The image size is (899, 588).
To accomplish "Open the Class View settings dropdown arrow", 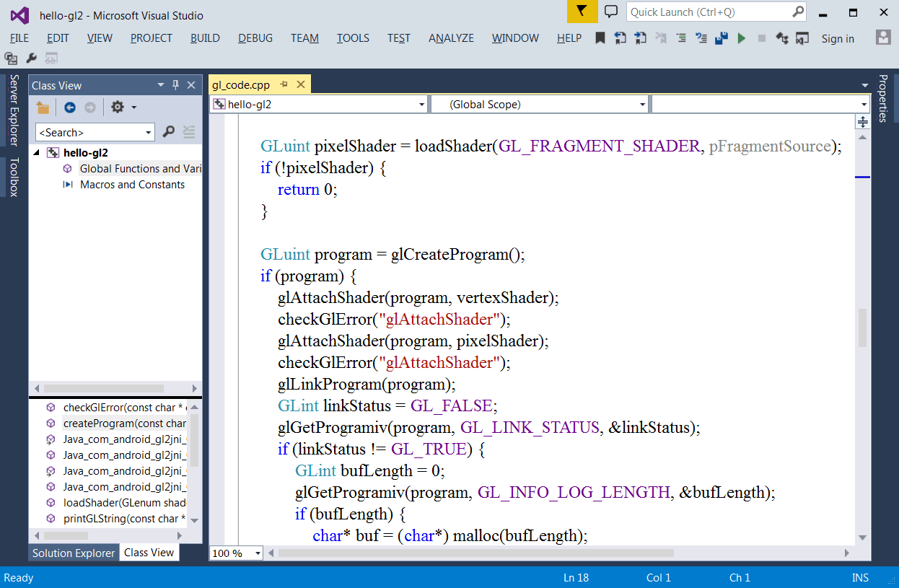I will (133, 107).
